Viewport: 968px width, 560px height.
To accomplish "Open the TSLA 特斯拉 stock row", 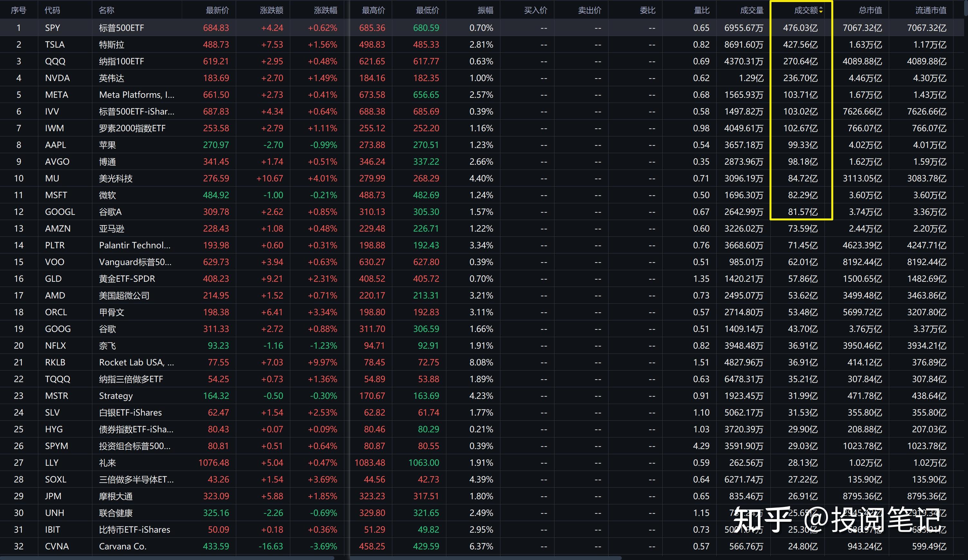I will [111, 44].
